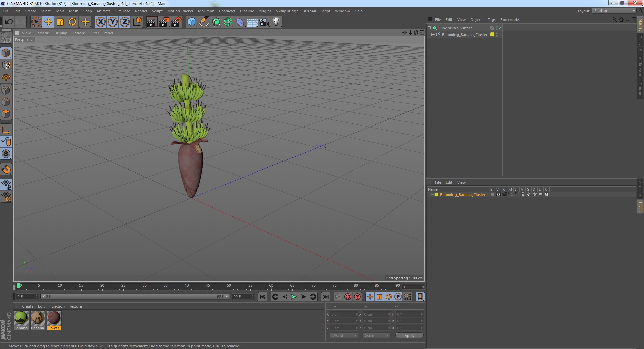644x349 pixels.
Task: Click the Bend deformer icon
Action: point(240,22)
